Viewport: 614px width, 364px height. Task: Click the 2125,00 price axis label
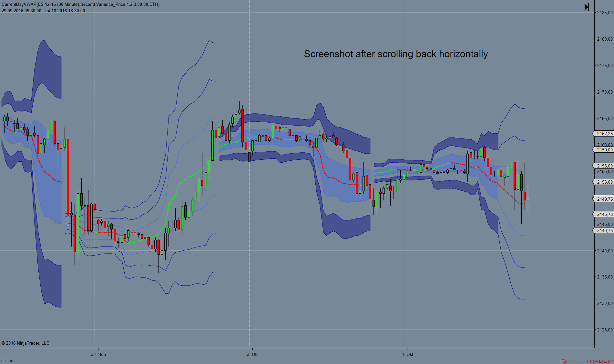(605, 330)
